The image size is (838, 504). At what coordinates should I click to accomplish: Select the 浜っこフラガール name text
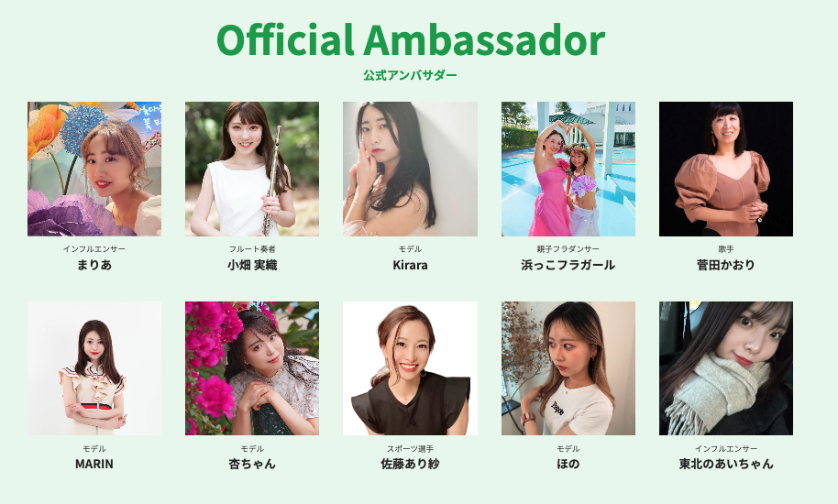(x=568, y=265)
